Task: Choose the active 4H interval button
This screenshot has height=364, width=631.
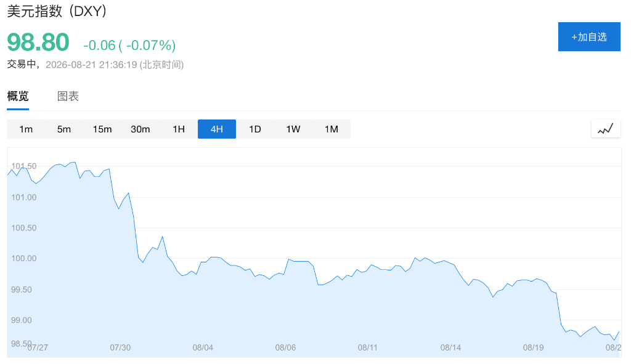Action: point(217,129)
